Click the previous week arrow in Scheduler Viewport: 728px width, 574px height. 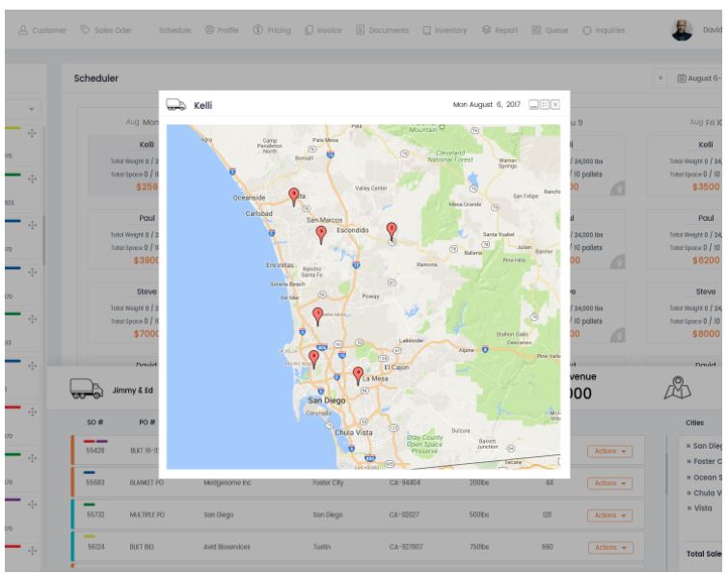tap(661, 78)
